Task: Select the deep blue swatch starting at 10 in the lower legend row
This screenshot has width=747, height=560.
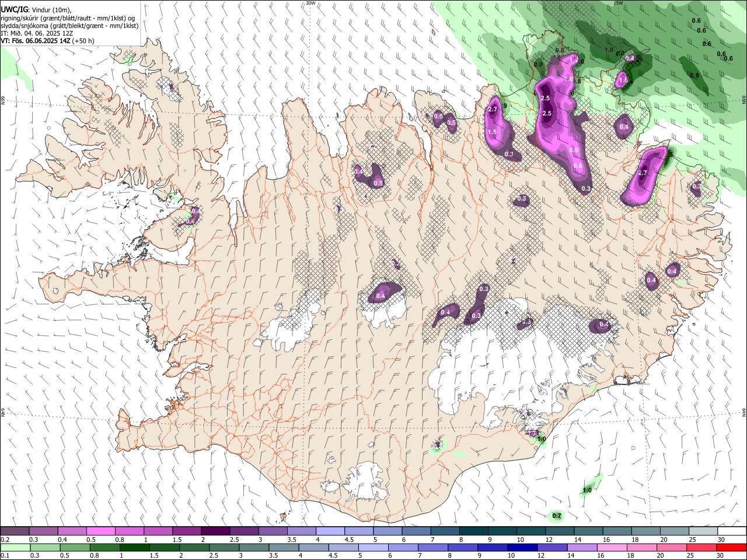Action: coord(521,548)
